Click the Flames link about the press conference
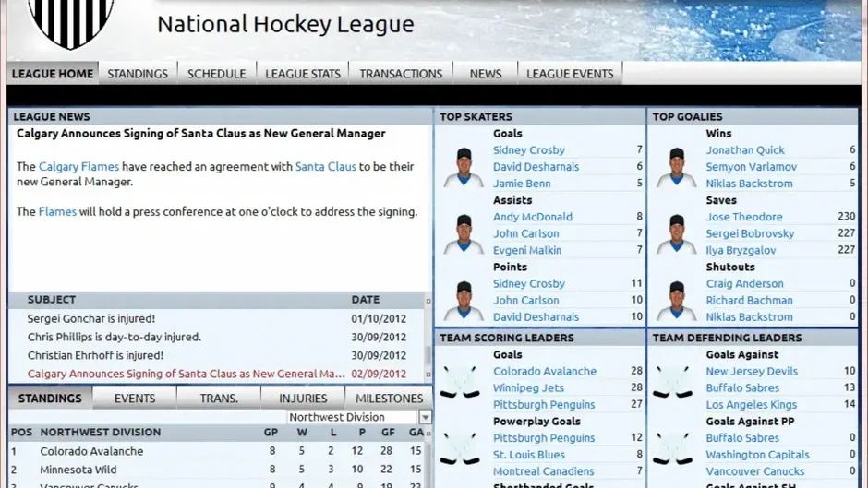This screenshot has width=868, height=488. click(57, 212)
